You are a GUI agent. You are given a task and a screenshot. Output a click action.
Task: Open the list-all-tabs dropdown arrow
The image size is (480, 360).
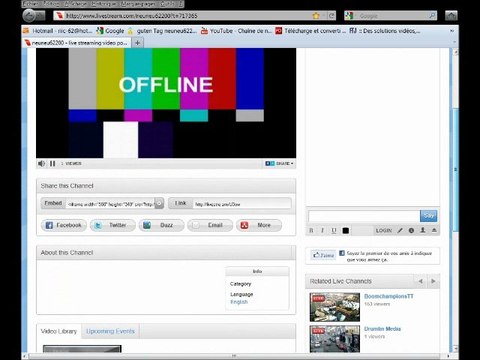(x=455, y=43)
